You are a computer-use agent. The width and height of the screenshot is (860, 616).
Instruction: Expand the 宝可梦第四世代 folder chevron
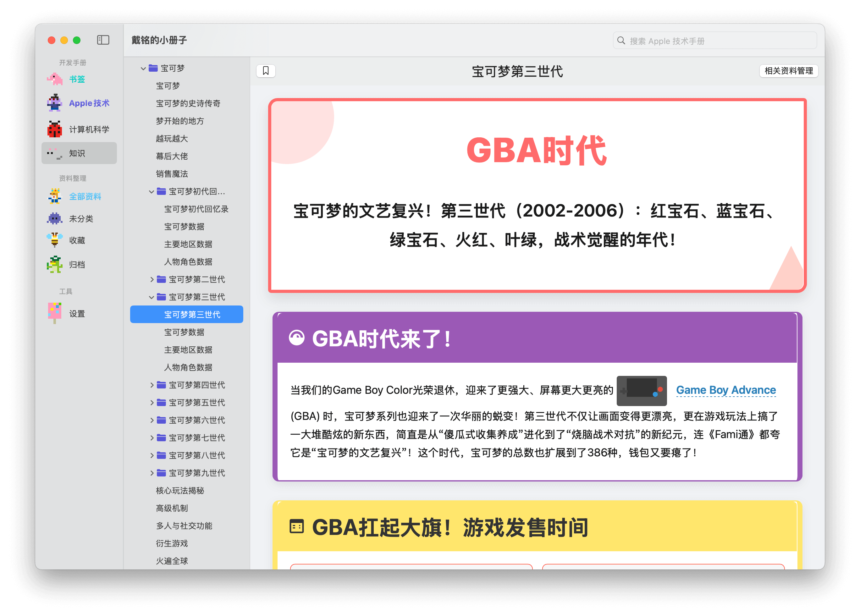(152, 385)
